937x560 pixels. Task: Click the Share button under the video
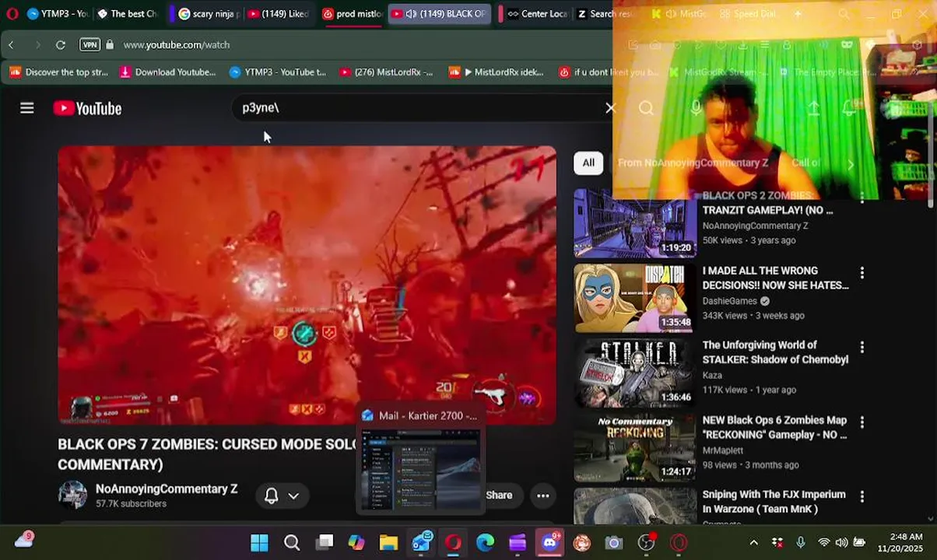click(x=498, y=495)
